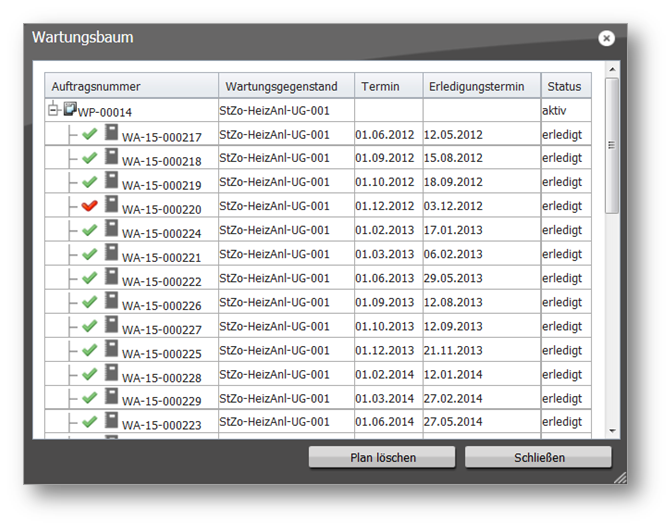Select order WA-15-000217

318,134
